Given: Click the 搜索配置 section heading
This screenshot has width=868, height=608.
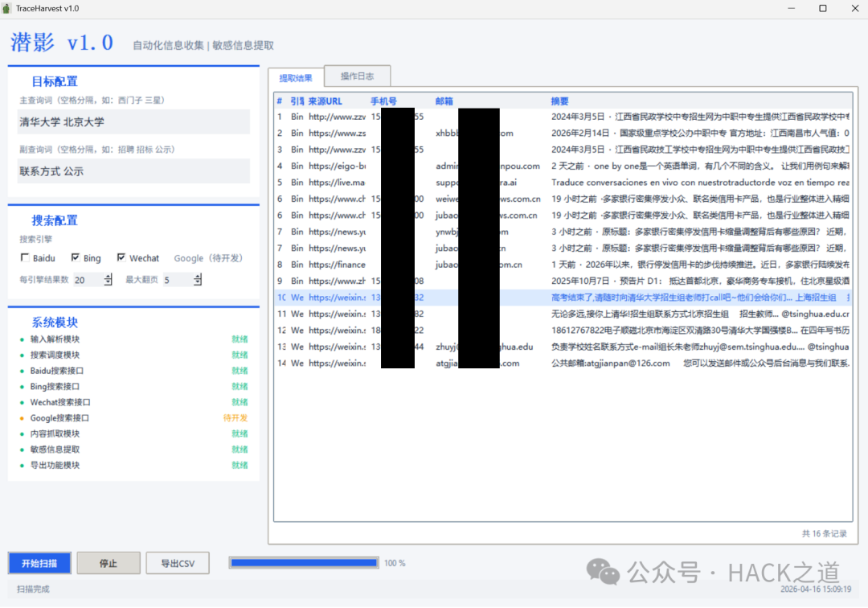Looking at the screenshot, I should tap(55, 220).
